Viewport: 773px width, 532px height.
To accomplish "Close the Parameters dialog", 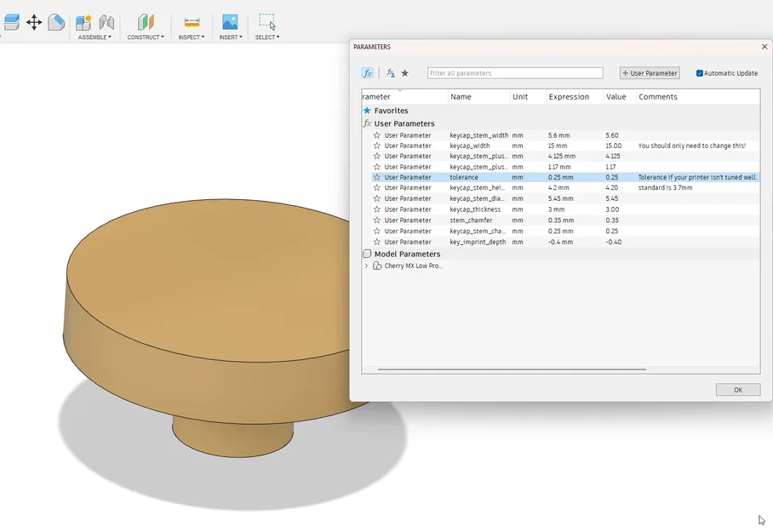I will (x=764, y=46).
